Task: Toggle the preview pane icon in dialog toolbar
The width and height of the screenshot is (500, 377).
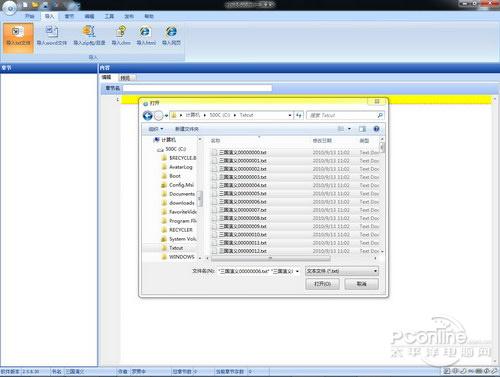Action: (362, 129)
